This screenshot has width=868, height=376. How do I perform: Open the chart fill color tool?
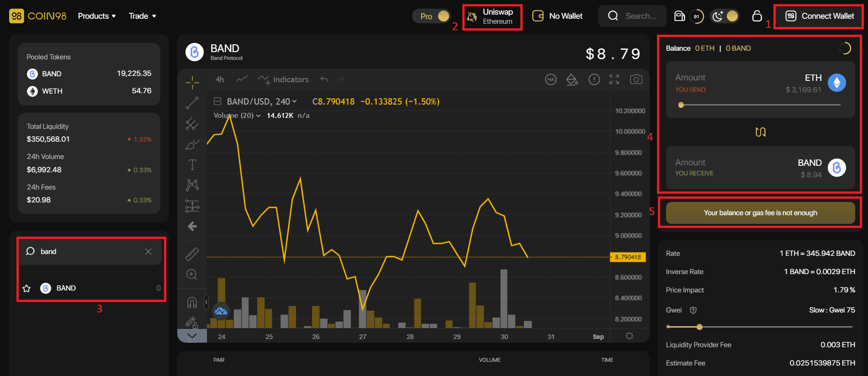coord(572,79)
